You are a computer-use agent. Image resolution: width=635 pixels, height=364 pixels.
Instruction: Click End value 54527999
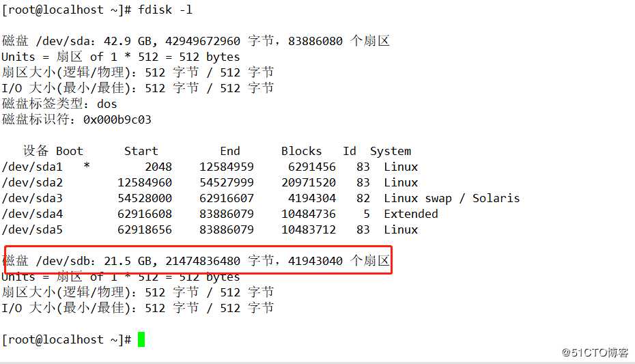(x=227, y=182)
